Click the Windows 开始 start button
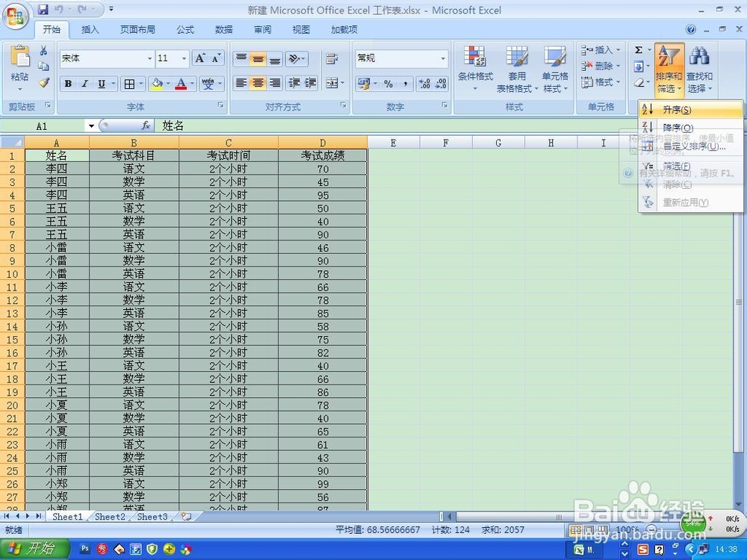This screenshot has width=747, height=560. (35, 549)
